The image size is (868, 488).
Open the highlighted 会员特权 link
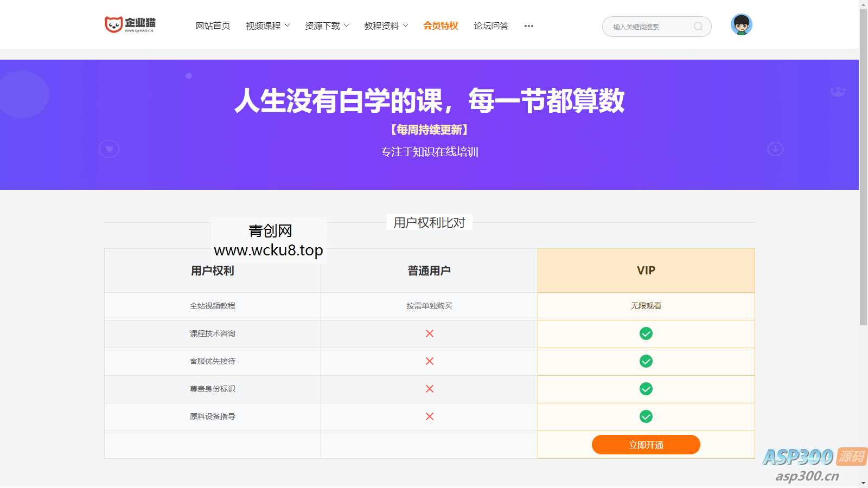pyautogui.click(x=440, y=25)
